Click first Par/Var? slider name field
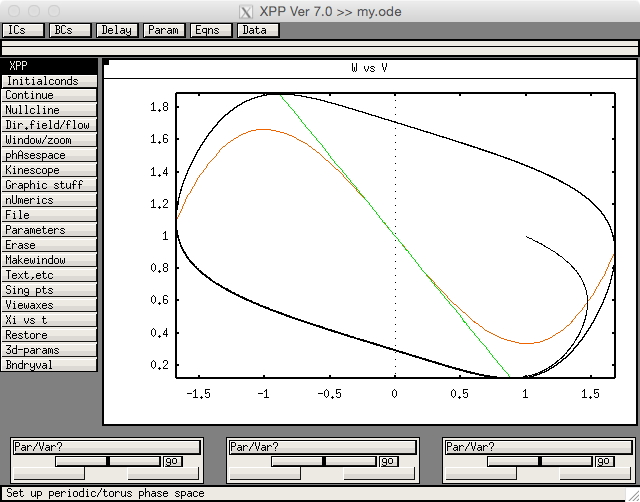 (x=107, y=447)
